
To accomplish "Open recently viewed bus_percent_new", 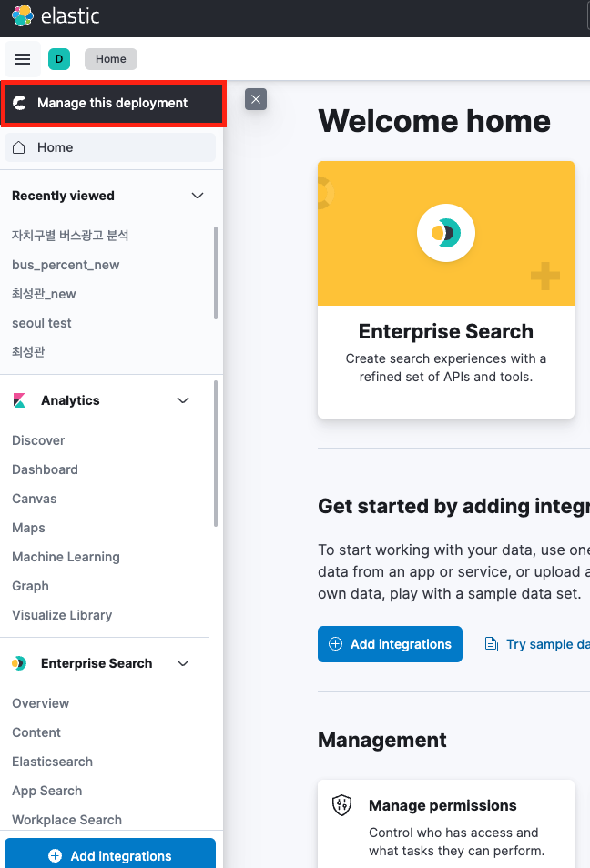I will pyautogui.click(x=66, y=265).
